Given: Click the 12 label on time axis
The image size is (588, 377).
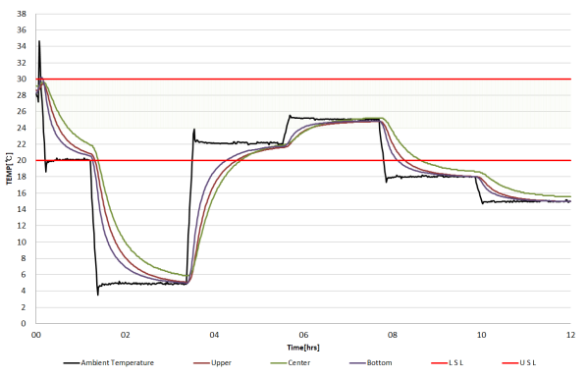Looking at the screenshot, I should [x=570, y=335].
